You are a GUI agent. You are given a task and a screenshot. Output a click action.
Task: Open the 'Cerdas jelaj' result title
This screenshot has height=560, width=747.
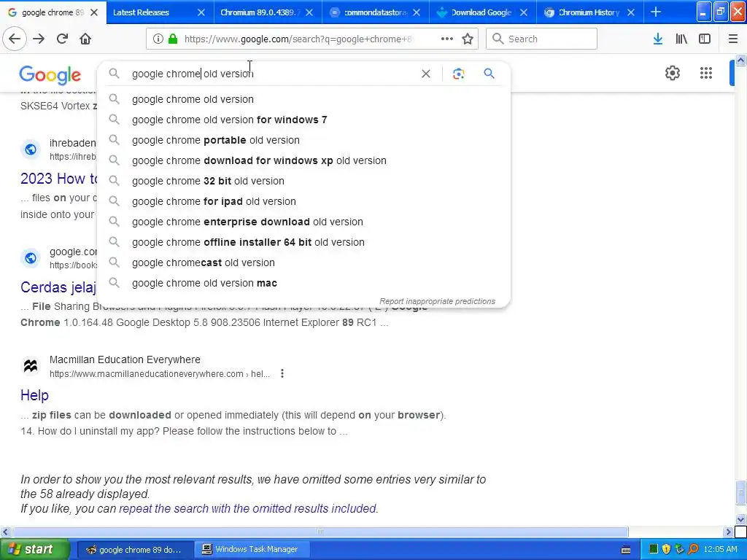coord(58,287)
